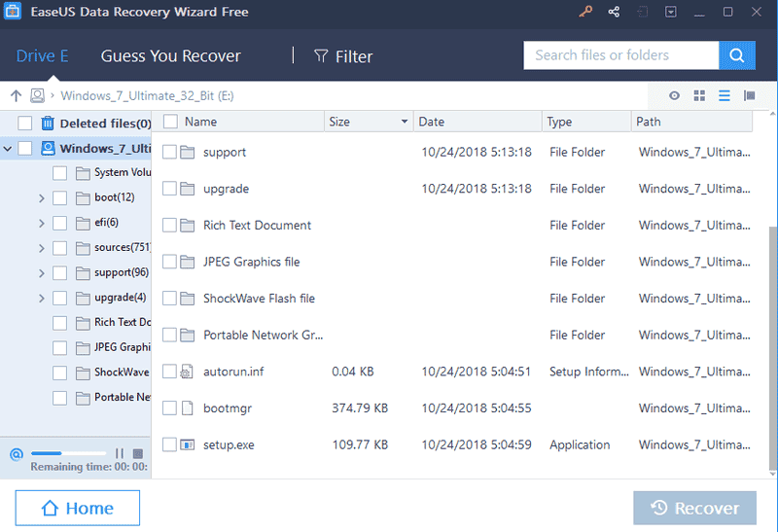Click the vertical scrollbar of file list

click(x=772, y=347)
